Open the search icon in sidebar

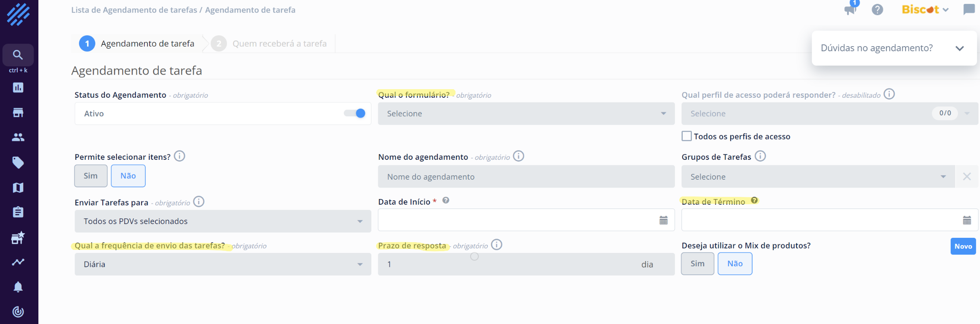(x=18, y=55)
